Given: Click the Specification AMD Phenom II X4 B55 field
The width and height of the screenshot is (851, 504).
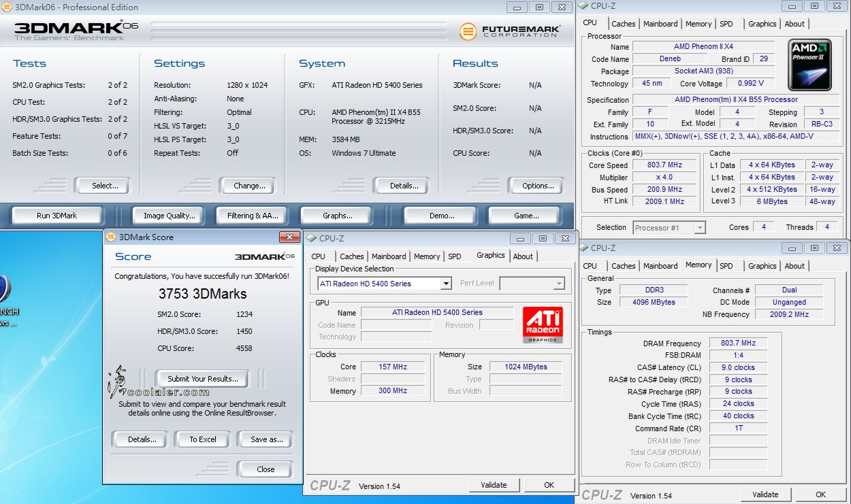Looking at the screenshot, I should click(735, 99).
